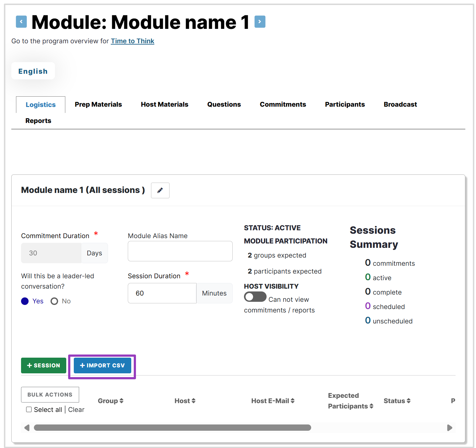
Task: Sort table by Host E-Mail column
Action: click(273, 401)
